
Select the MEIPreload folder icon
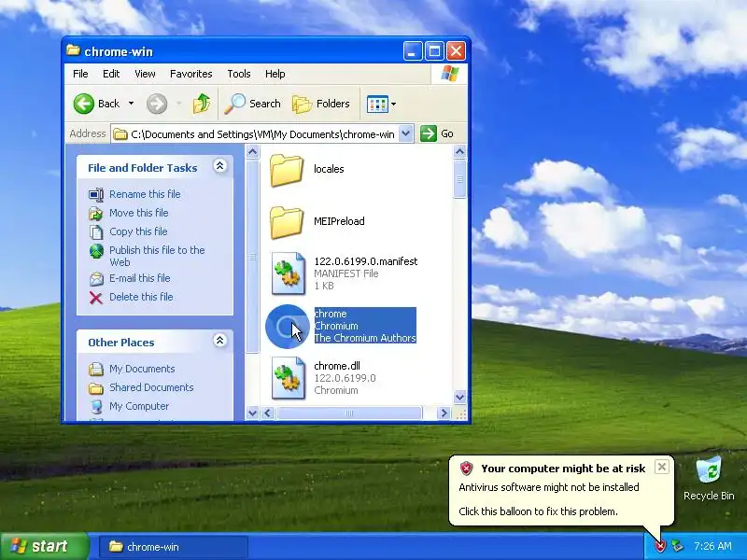287,222
